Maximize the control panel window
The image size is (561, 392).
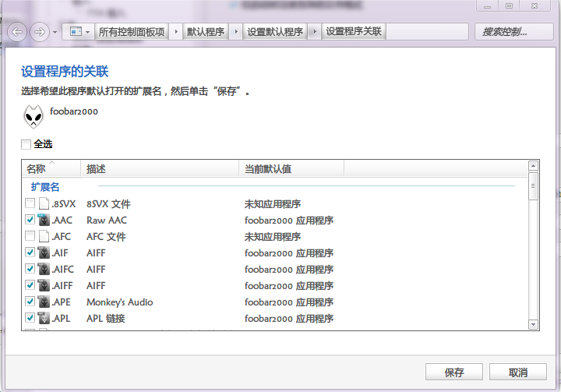509,5
